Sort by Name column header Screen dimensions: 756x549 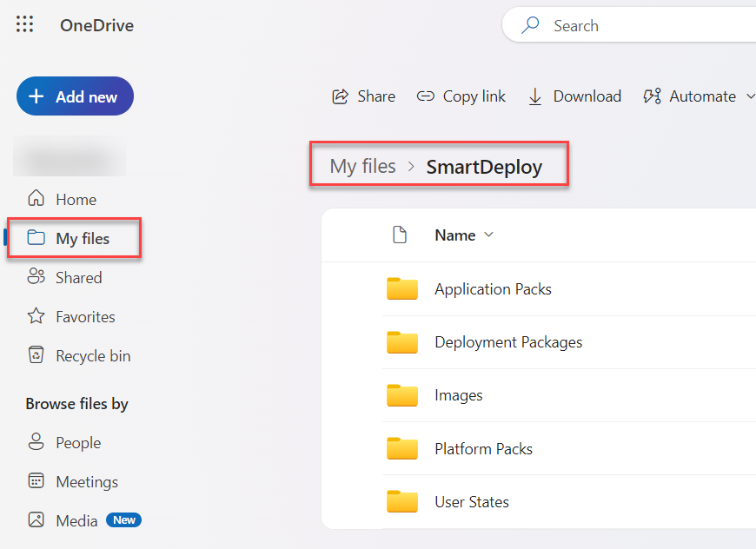click(x=455, y=235)
